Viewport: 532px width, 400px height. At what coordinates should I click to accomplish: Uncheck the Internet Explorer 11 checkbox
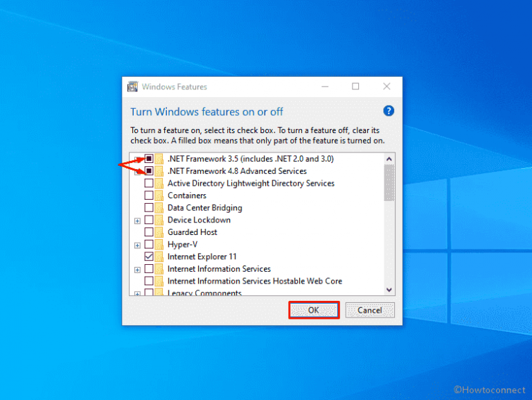pyautogui.click(x=149, y=256)
